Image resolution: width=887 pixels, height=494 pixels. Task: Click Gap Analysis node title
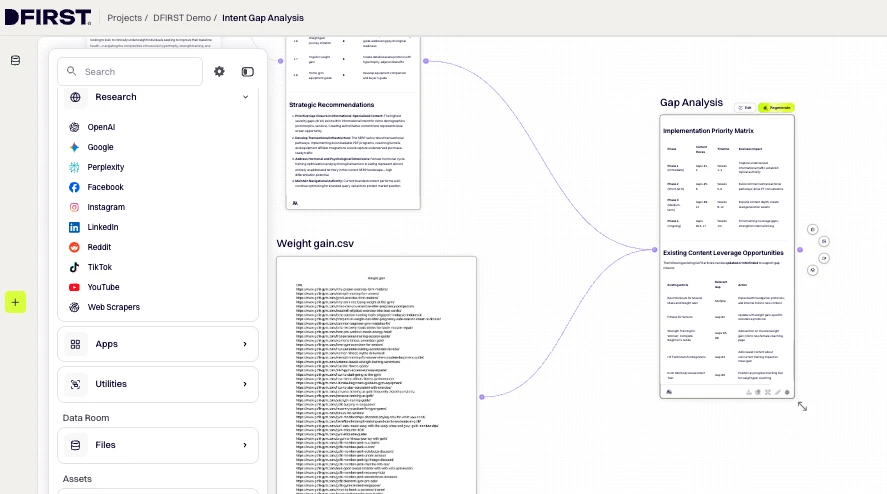pos(691,102)
